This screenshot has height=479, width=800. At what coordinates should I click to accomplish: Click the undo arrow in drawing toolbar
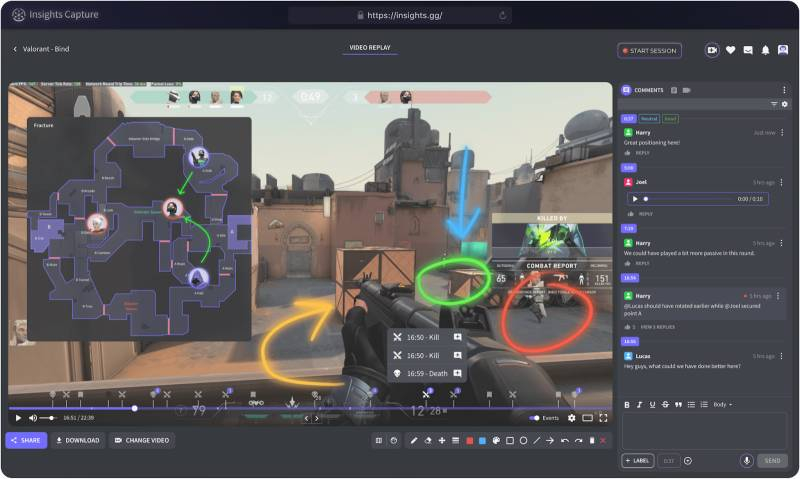point(564,440)
